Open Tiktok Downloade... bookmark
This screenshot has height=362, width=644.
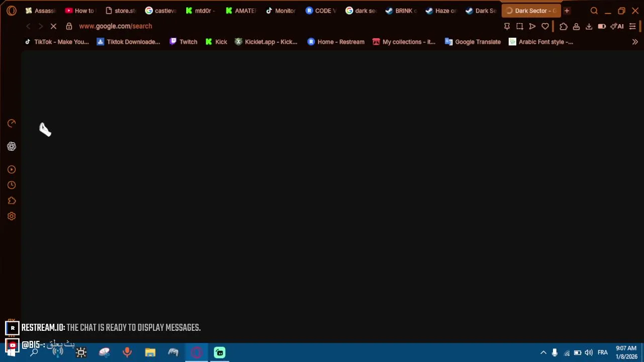(128, 42)
